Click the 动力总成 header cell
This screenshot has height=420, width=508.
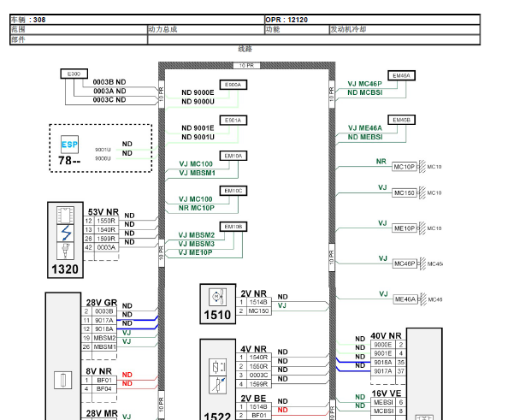206,29
